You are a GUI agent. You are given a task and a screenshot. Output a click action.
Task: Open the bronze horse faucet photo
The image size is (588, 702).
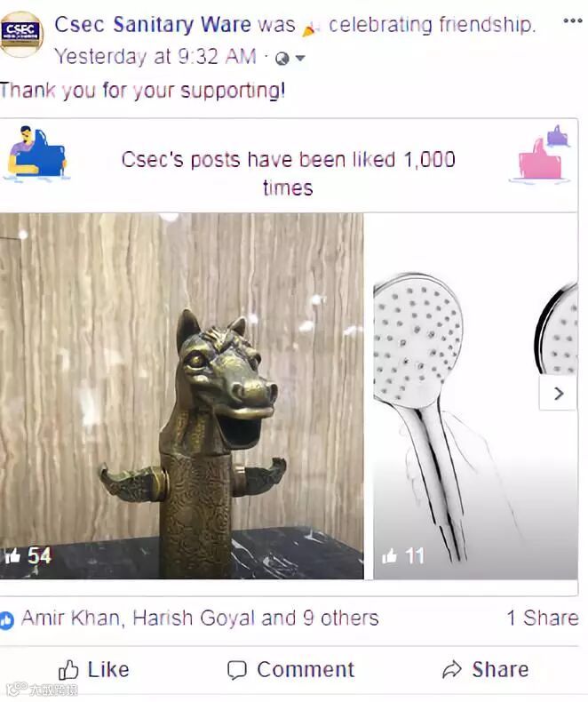[x=182, y=395]
